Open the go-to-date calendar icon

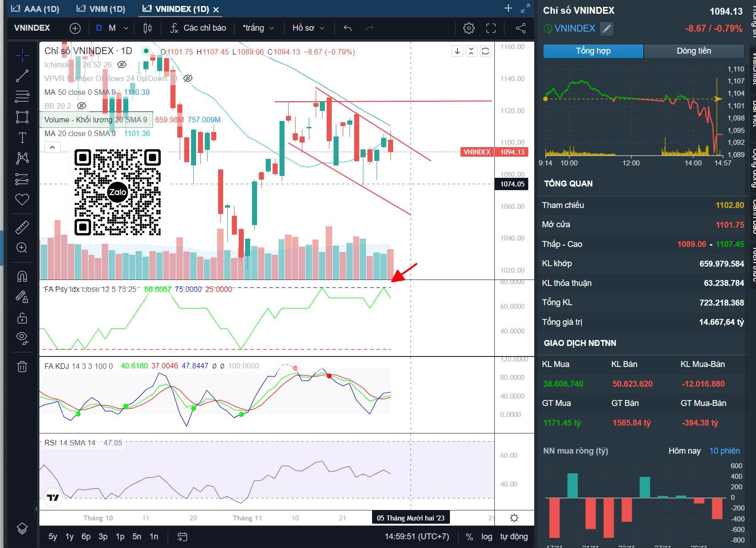[x=182, y=537]
